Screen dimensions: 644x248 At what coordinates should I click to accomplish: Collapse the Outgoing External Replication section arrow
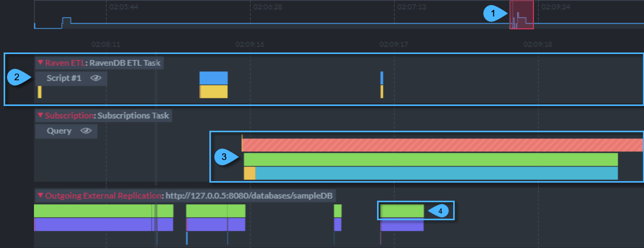40,196
